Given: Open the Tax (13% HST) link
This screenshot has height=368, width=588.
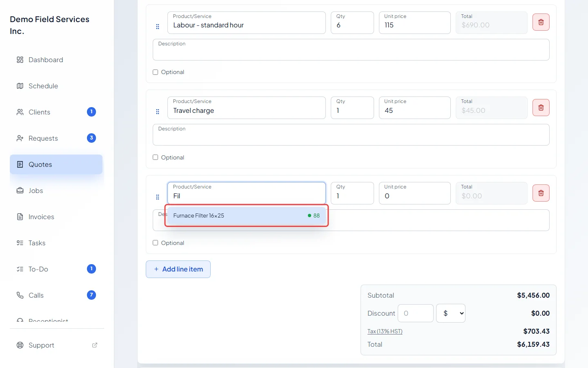Looking at the screenshot, I should [385, 331].
